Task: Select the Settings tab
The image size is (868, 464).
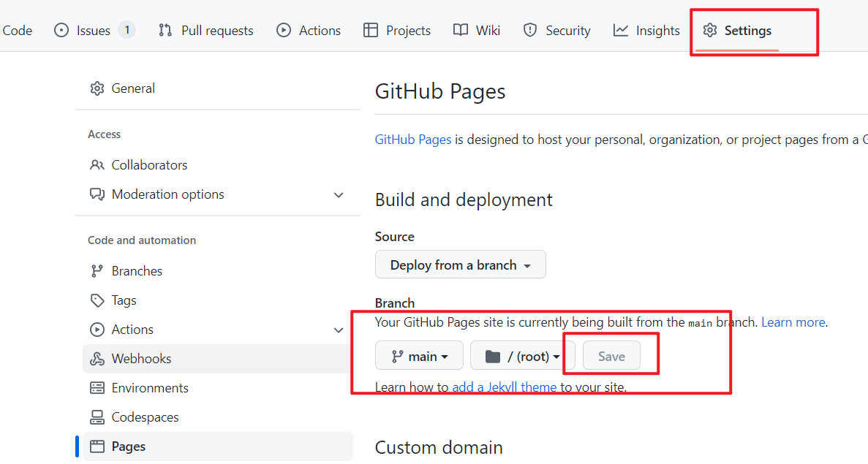Action: (x=737, y=31)
